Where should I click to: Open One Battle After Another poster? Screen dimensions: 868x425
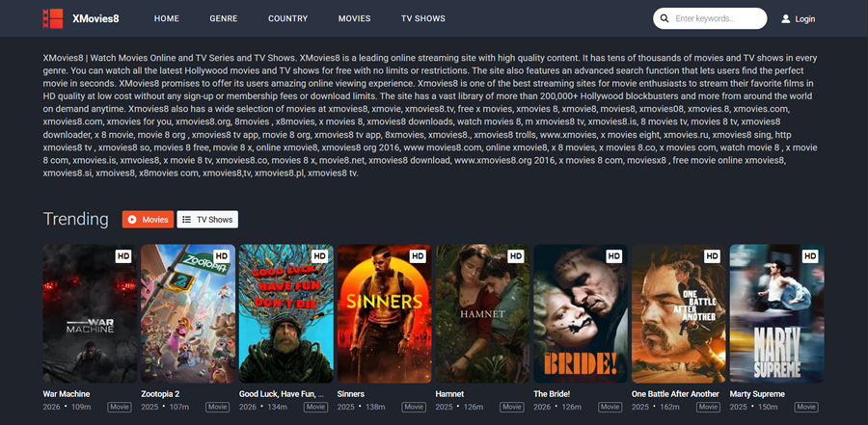coord(679,314)
